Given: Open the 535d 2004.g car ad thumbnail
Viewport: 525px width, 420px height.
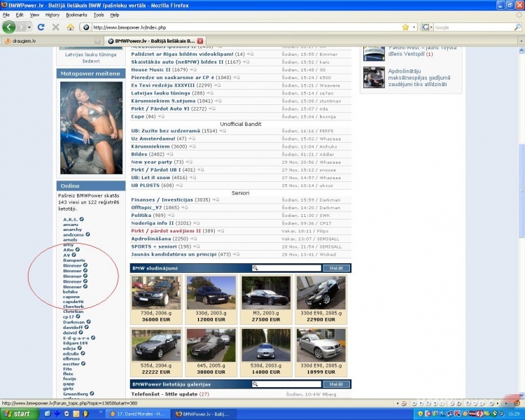Looking at the screenshot, I should coord(156,345).
